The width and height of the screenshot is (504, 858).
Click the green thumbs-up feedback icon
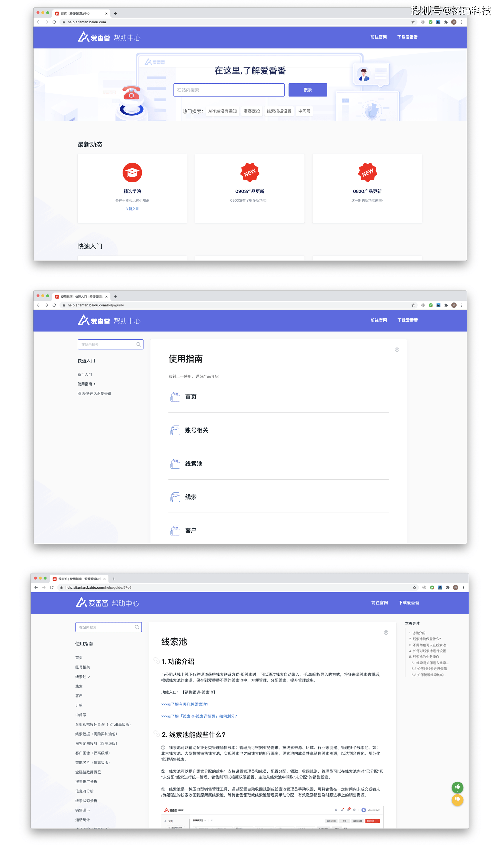[x=457, y=787]
